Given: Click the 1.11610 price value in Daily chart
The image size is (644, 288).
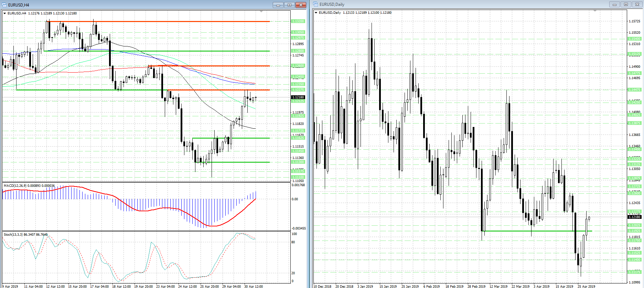Looking at the screenshot, I should click(x=635, y=248).
